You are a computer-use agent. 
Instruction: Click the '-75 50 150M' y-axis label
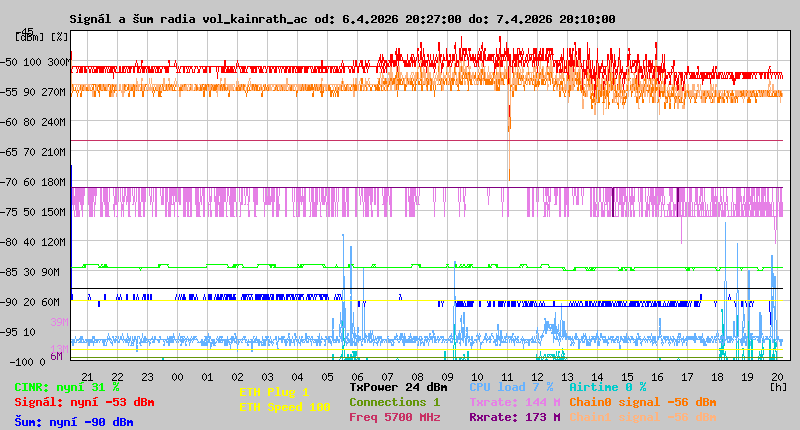point(34,212)
